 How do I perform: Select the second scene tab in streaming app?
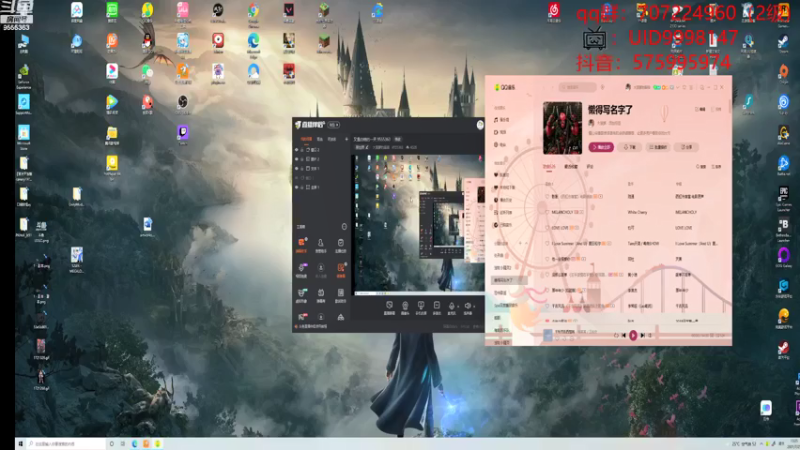[319, 139]
